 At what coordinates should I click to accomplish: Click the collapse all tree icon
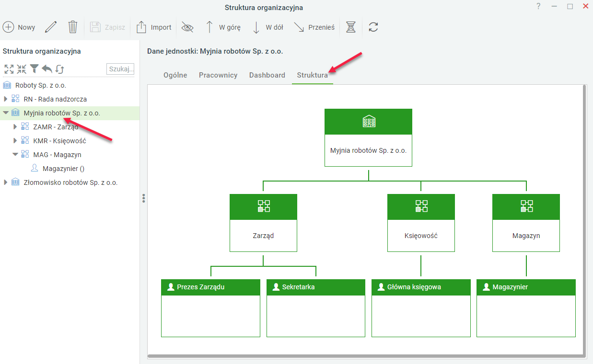point(22,69)
